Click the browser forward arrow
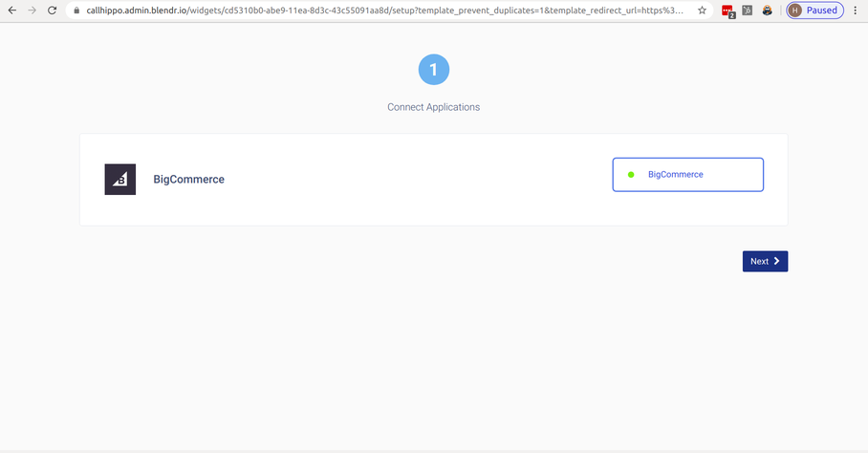The image size is (868, 453). [x=33, y=11]
